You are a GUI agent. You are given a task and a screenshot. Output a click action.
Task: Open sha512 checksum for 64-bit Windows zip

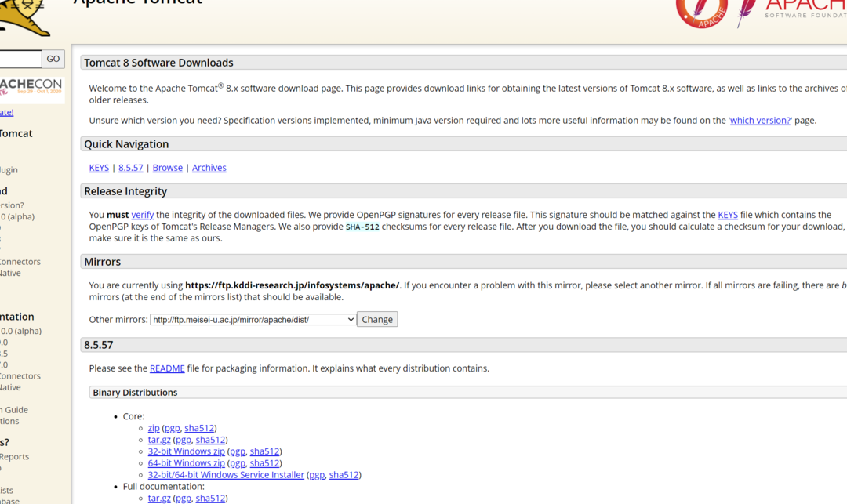coord(264,463)
